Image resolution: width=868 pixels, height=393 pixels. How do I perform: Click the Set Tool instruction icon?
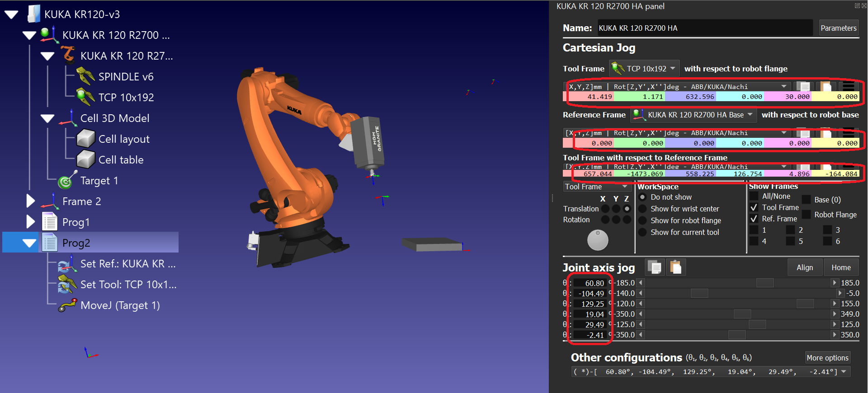67,285
